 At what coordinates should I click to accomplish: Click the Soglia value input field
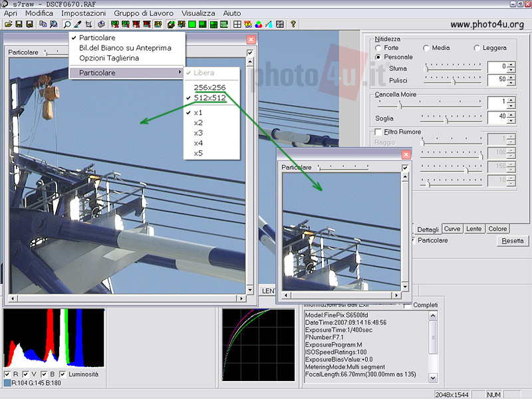pyautogui.click(x=497, y=116)
